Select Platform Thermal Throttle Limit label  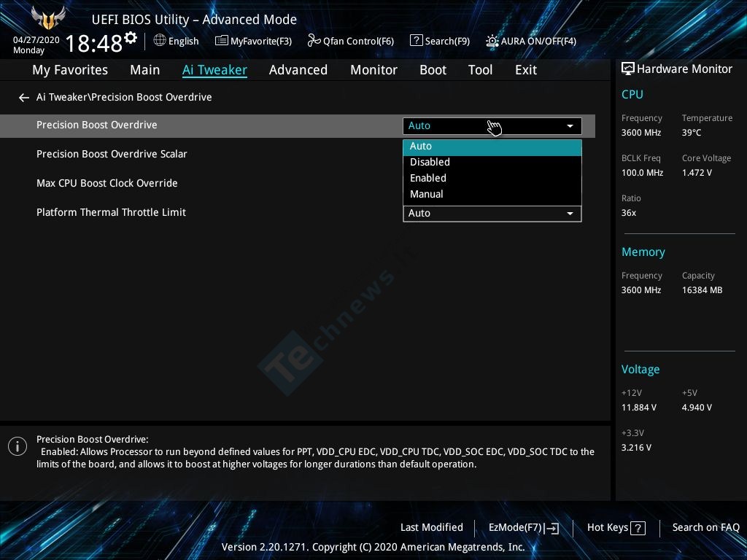[x=111, y=212]
